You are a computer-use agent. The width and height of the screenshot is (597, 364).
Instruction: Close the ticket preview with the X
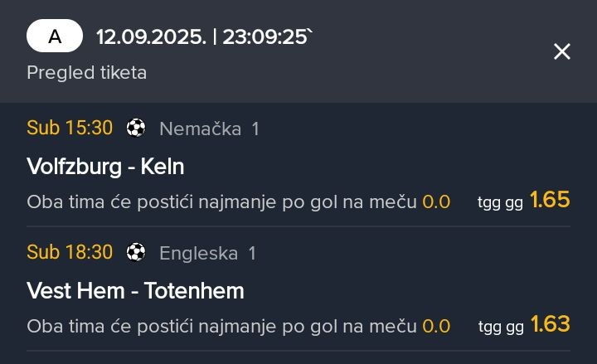pos(562,51)
